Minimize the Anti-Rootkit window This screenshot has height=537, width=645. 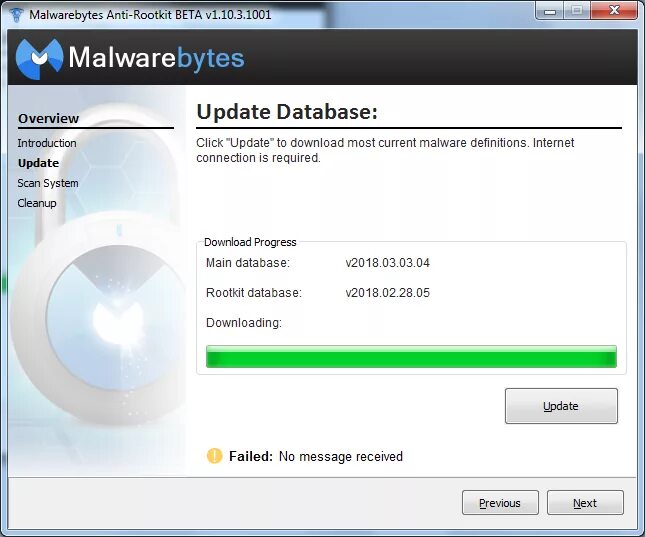[x=550, y=11]
